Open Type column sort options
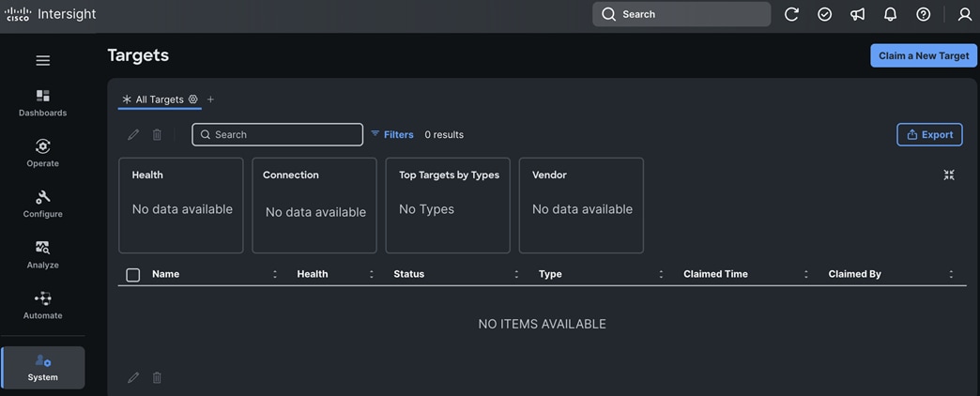 pos(661,274)
